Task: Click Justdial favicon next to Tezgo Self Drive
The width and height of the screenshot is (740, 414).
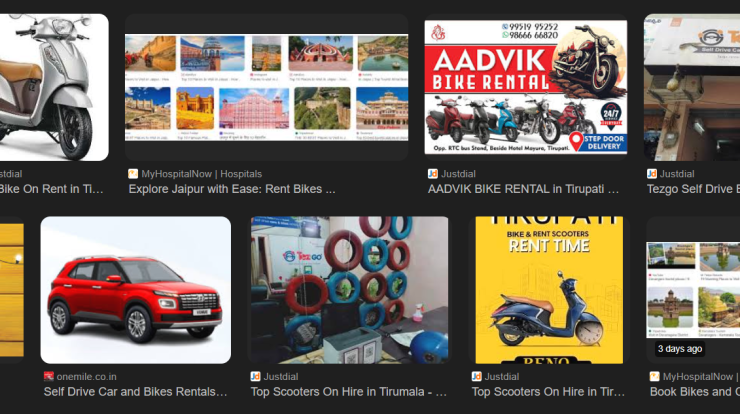Action: 652,174
